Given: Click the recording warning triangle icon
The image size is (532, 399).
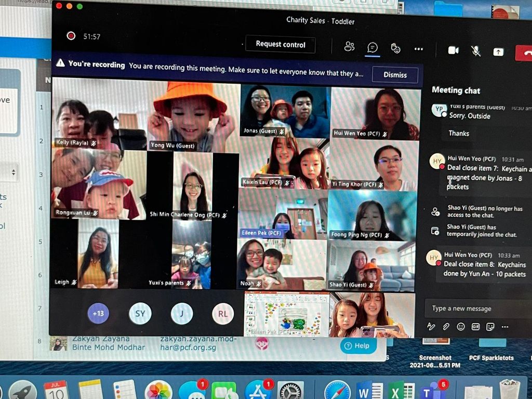Looking at the screenshot, I should coord(60,63).
